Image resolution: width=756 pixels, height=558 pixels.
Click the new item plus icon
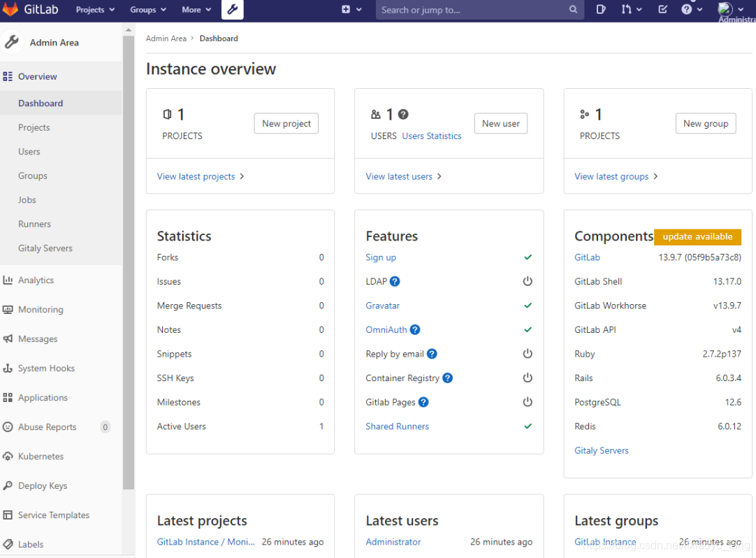click(346, 9)
